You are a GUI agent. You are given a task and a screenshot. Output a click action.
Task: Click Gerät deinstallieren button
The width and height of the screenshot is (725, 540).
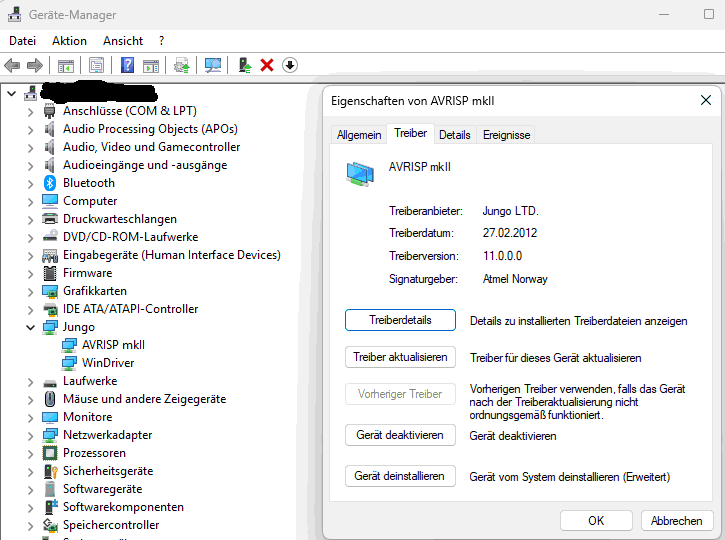tap(400, 476)
